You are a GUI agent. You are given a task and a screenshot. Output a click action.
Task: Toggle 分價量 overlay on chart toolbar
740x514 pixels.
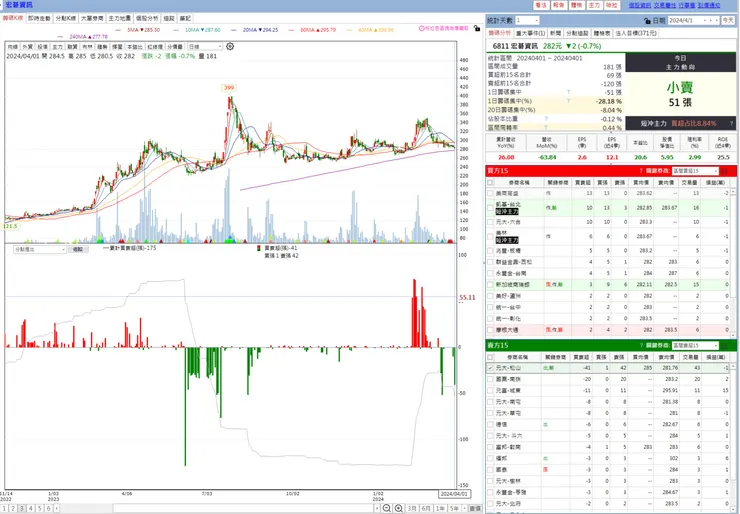[175, 47]
